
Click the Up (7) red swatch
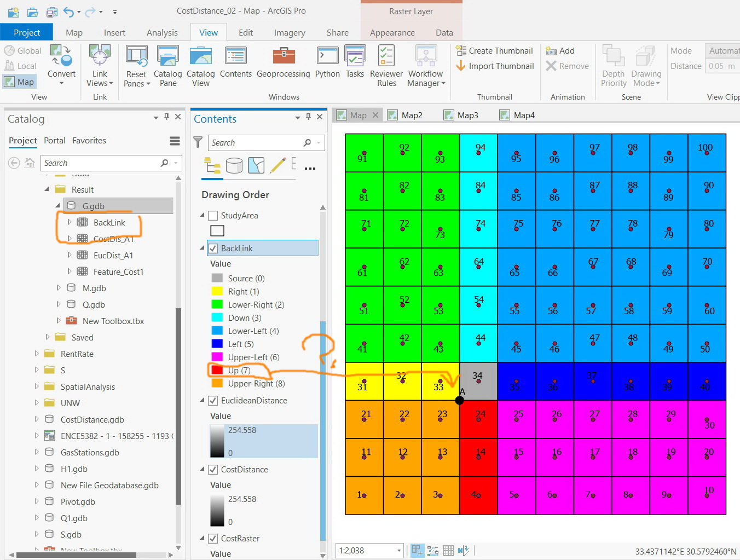pos(217,370)
